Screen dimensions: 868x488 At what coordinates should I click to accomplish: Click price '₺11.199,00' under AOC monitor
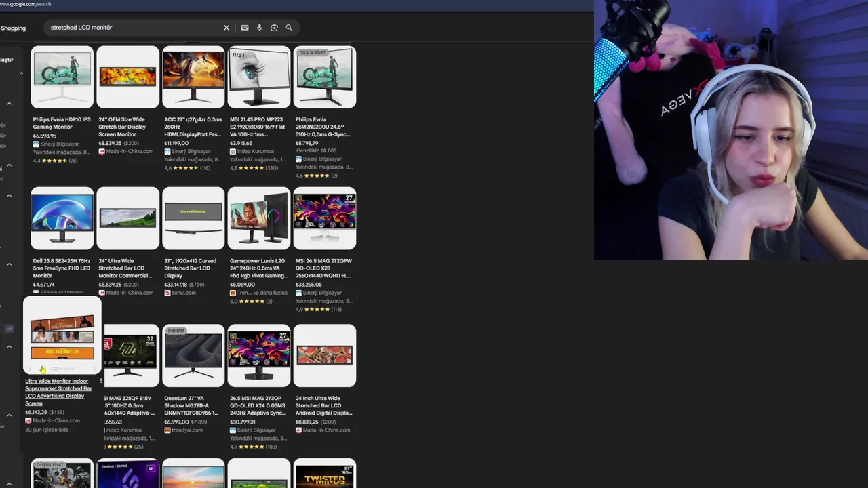pos(176,143)
